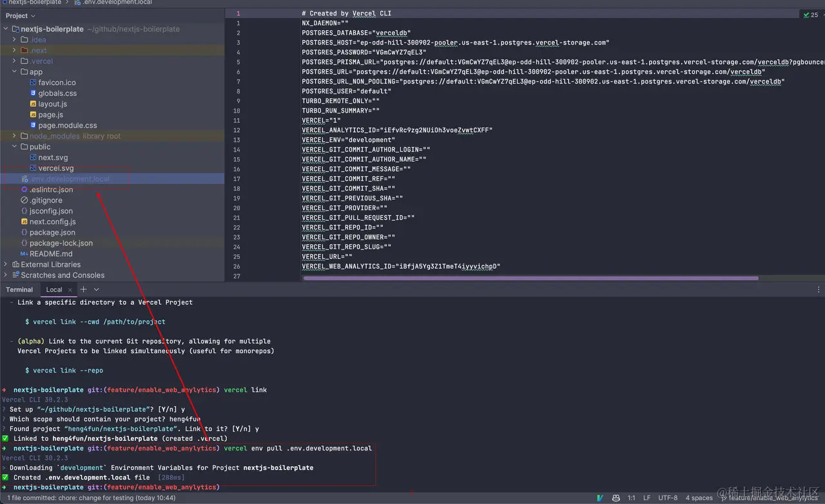Click the globals.css stylesheet file icon
825x504 pixels.
point(33,93)
